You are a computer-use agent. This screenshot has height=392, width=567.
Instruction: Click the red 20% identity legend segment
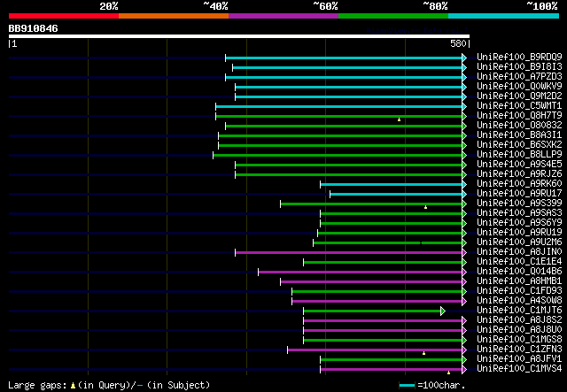click(x=64, y=16)
